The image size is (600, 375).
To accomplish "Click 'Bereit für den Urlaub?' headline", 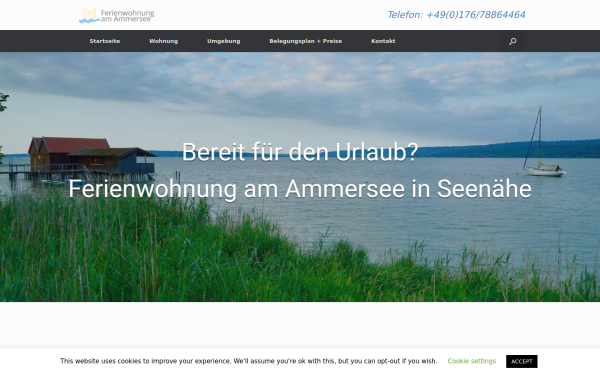I will click(x=300, y=152).
